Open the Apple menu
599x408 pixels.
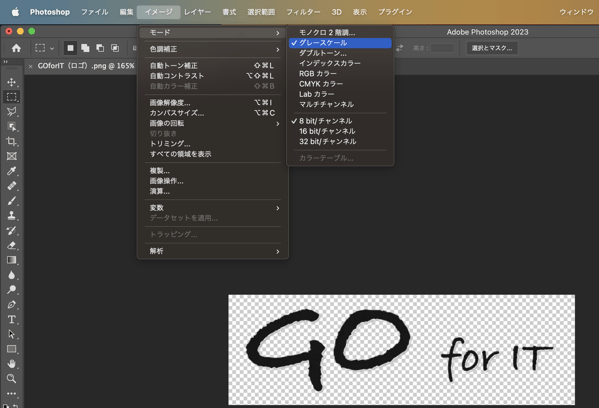click(15, 12)
